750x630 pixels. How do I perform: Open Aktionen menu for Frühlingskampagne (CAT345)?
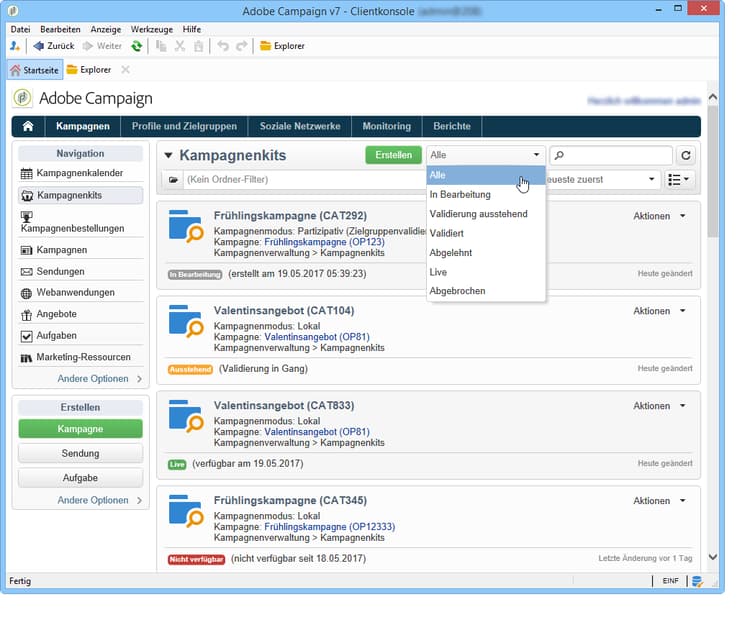tap(659, 501)
